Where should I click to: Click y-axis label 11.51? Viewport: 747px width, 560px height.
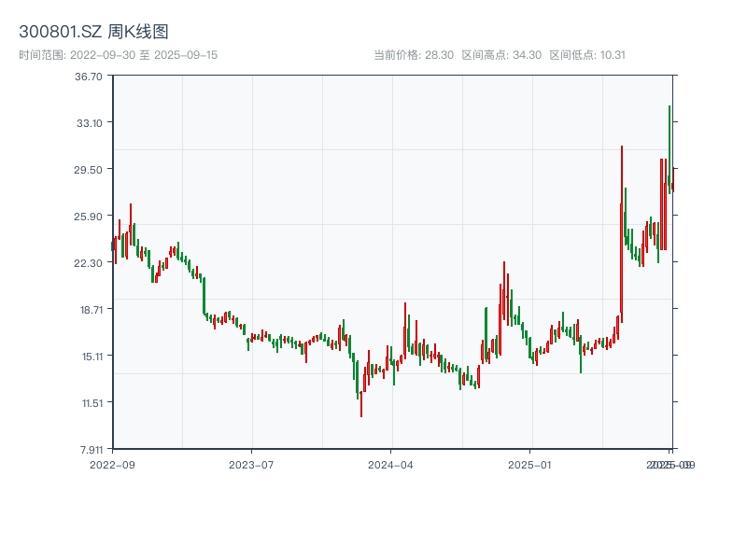tap(92, 403)
